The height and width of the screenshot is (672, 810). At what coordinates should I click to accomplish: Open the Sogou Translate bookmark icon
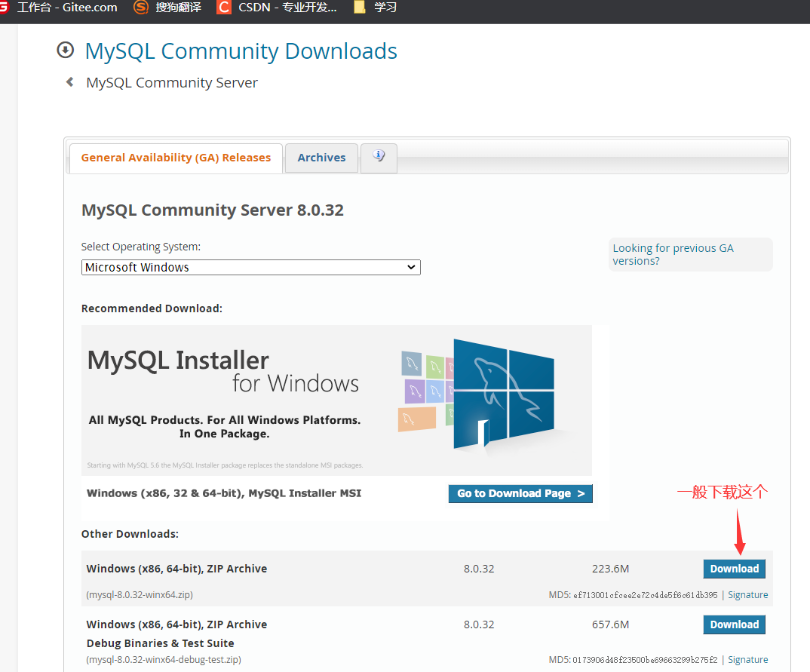click(x=140, y=8)
